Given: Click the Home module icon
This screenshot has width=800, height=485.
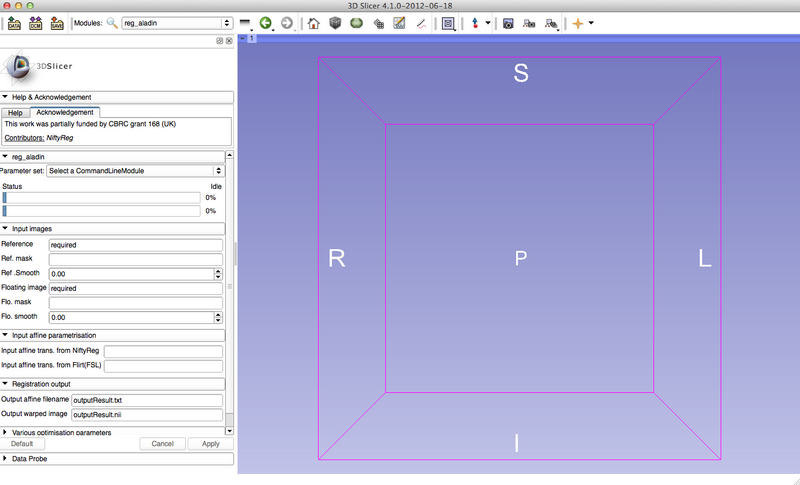Looking at the screenshot, I should pos(314,22).
